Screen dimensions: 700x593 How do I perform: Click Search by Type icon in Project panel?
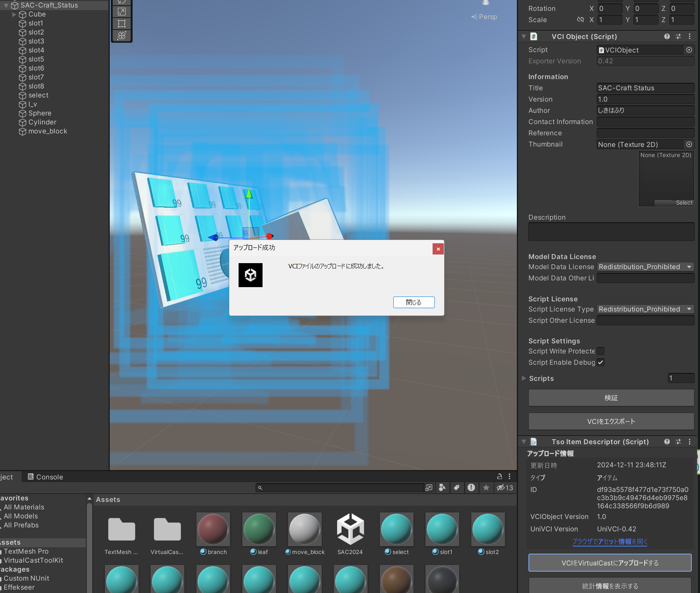[x=442, y=487]
